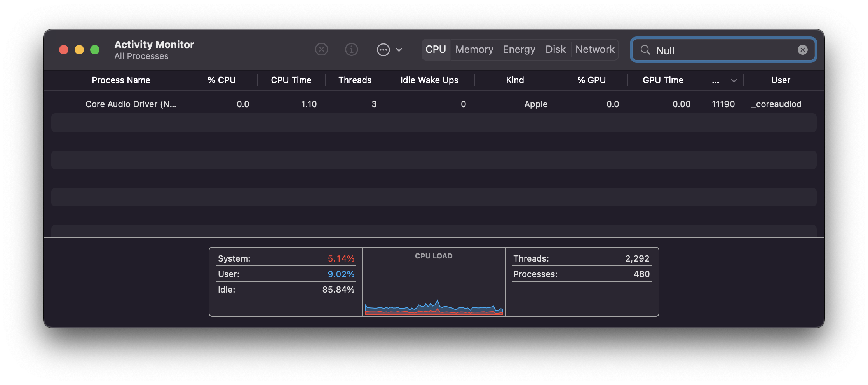Switch to the Memory tab
The width and height of the screenshot is (868, 385).
[474, 50]
